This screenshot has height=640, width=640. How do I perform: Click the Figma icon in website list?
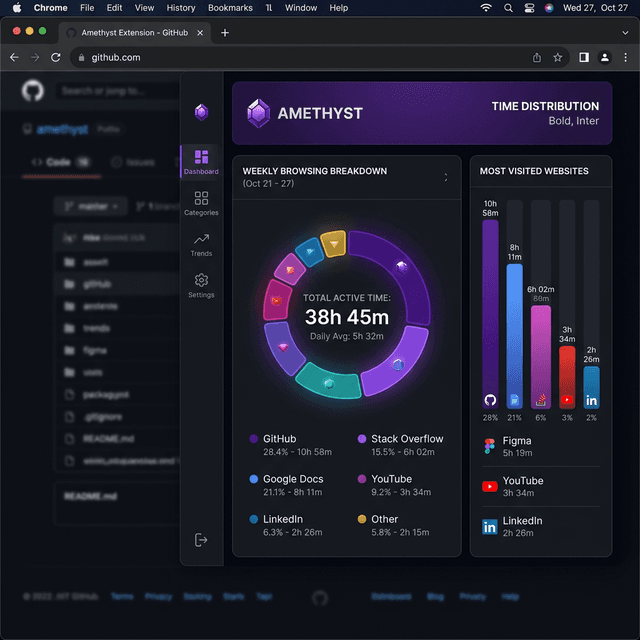point(490,446)
